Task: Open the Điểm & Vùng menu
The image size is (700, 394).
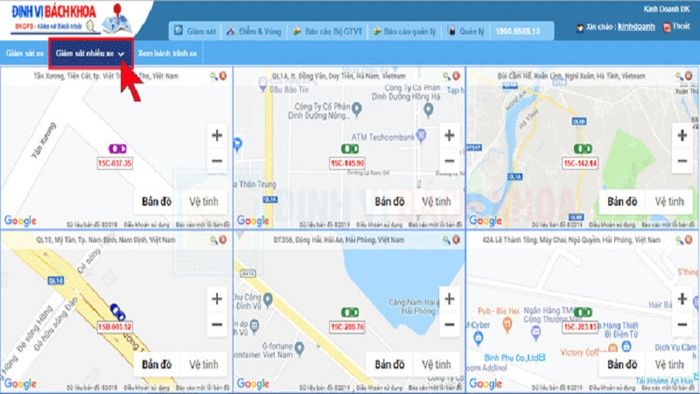Action: (x=254, y=31)
